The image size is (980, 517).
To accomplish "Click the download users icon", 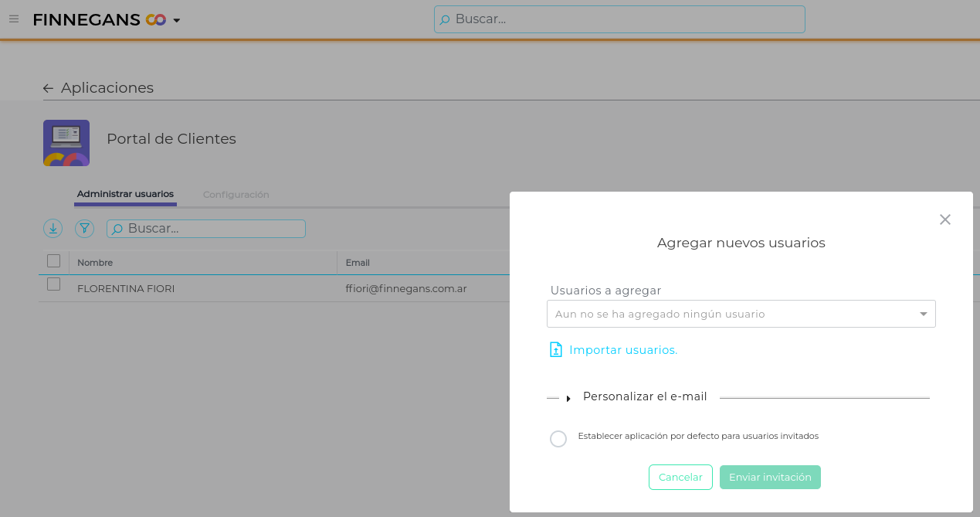I will 53,228.
